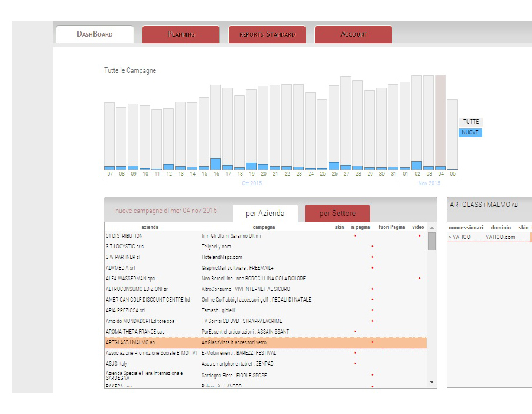
Task: Click the YAHOO.com dominio cell
Action: (x=500, y=237)
